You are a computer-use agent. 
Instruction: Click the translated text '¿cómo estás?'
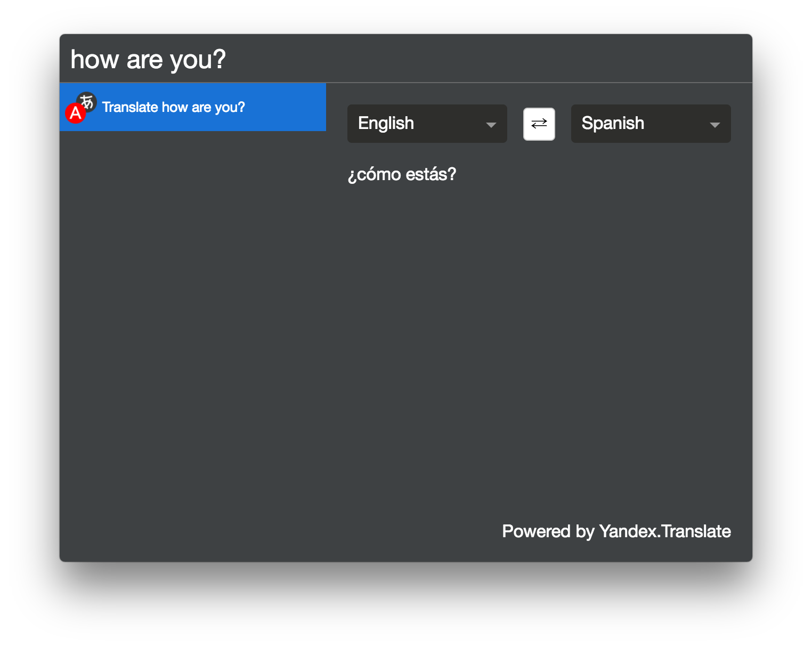pyautogui.click(x=402, y=174)
